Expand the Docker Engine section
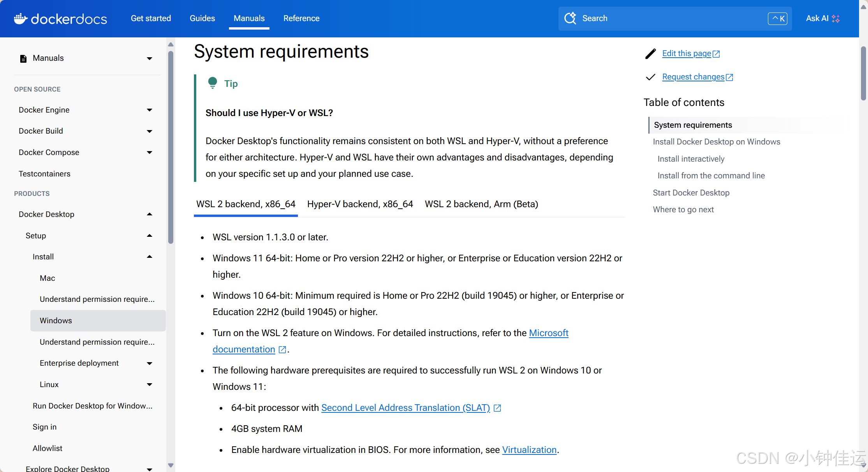The height and width of the screenshot is (472, 868). 150,110
